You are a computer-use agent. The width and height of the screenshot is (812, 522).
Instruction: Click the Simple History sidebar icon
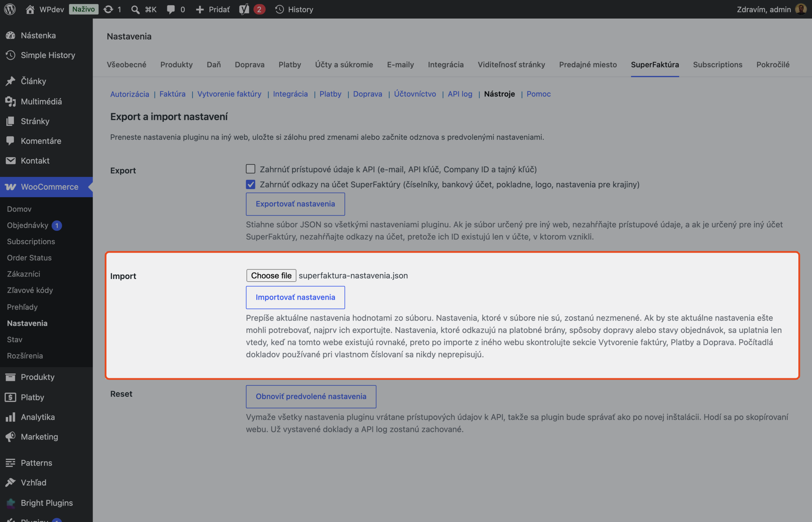[x=10, y=55]
